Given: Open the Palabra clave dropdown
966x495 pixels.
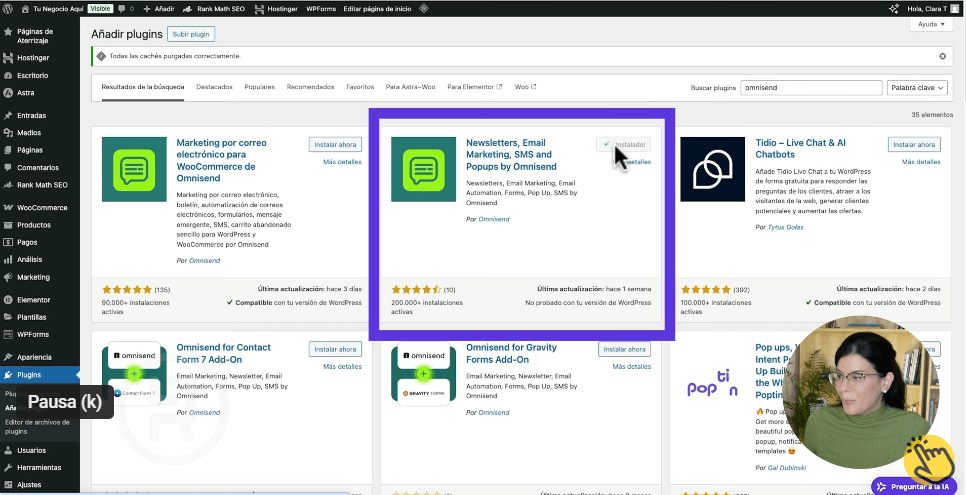Looking at the screenshot, I should (x=917, y=88).
